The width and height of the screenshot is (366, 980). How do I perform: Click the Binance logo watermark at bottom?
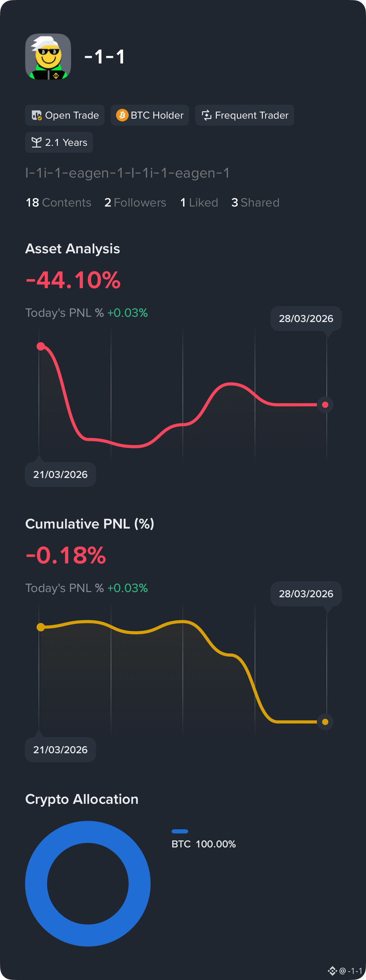coord(332,971)
